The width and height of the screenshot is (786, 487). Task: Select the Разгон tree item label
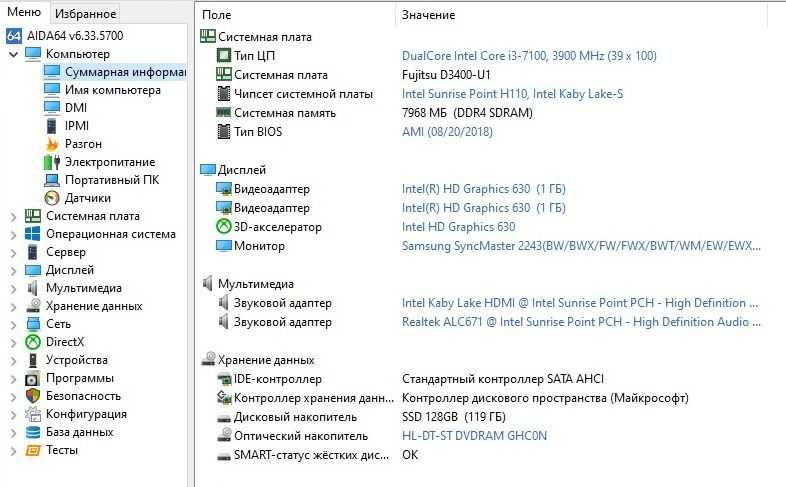pyautogui.click(x=83, y=144)
